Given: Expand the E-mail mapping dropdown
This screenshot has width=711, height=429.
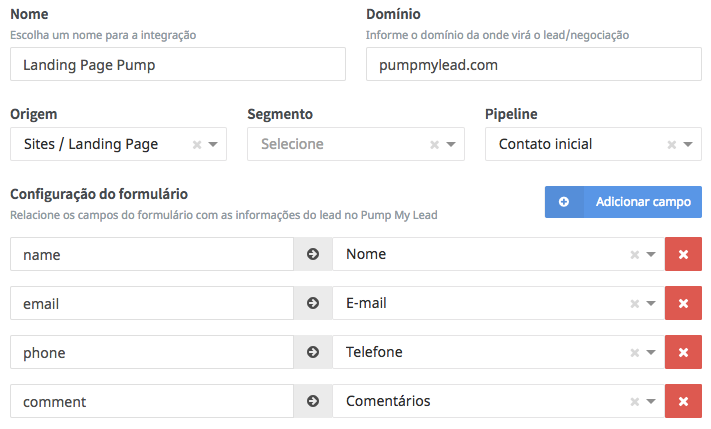Looking at the screenshot, I should (x=651, y=303).
